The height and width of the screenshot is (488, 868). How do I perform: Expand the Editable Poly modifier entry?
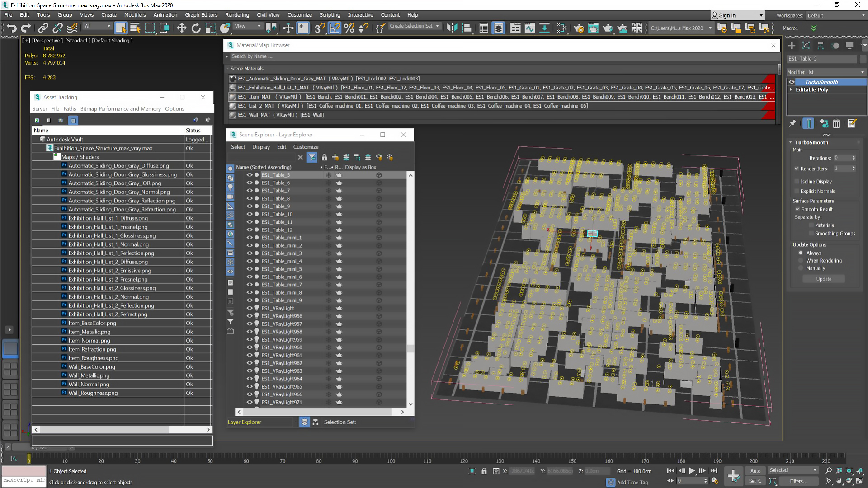pos(791,89)
